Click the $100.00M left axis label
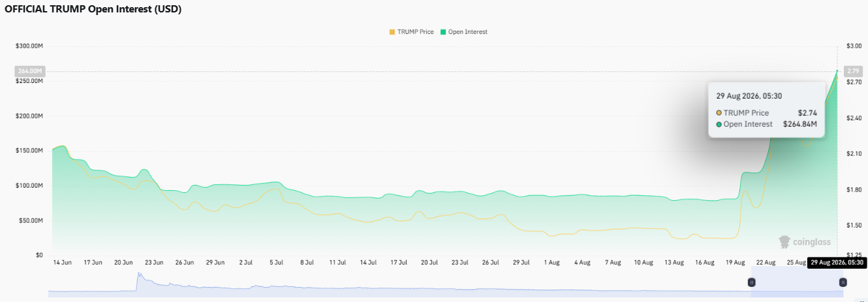 29,186
